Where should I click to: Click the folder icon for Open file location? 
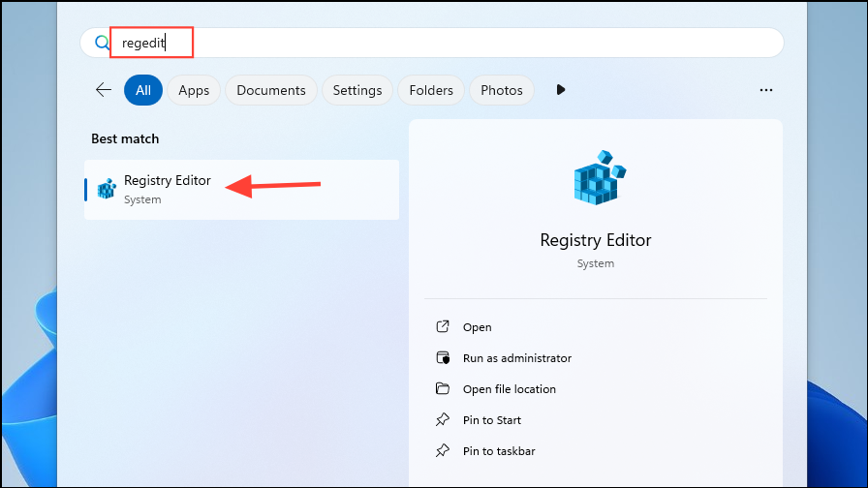click(443, 388)
